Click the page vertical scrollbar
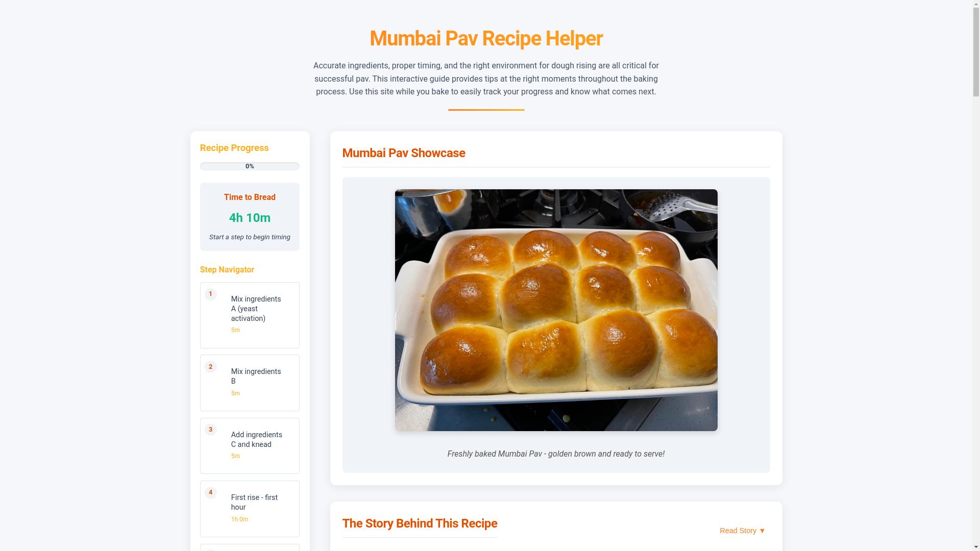Screen dimensions: 980x551 (x=976, y=275)
